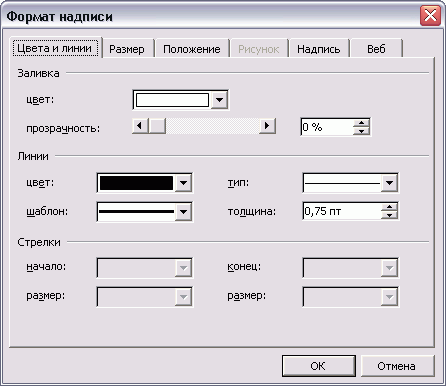Click the left arrow of the transparency scrollbar
The width and height of the screenshot is (446, 386).
pyautogui.click(x=140, y=126)
